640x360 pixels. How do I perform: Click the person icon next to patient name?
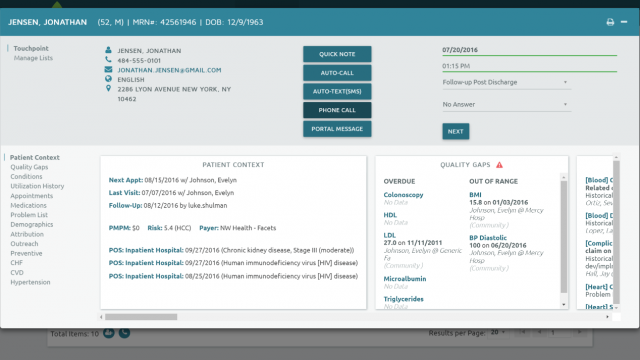tap(108, 50)
